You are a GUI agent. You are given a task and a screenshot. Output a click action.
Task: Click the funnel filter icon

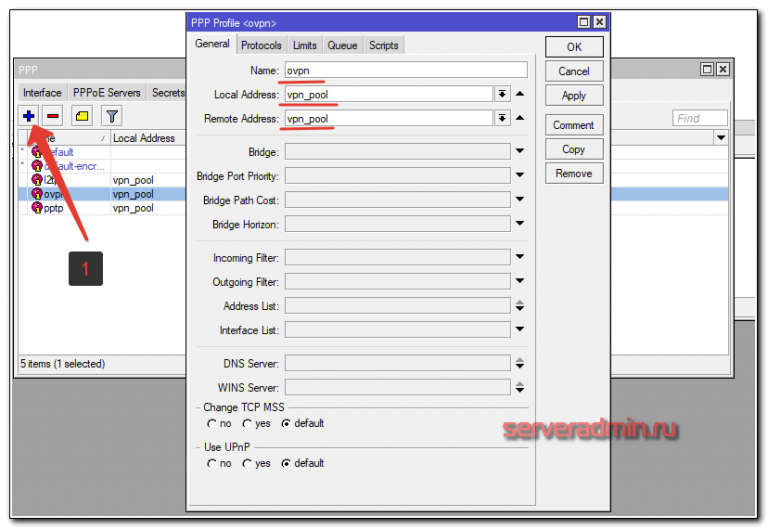pyautogui.click(x=111, y=116)
